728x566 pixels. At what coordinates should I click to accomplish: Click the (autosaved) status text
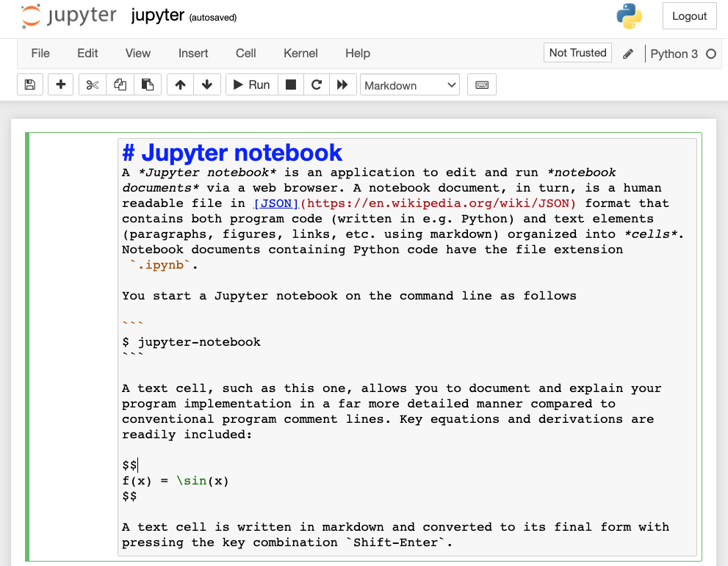point(212,18)
